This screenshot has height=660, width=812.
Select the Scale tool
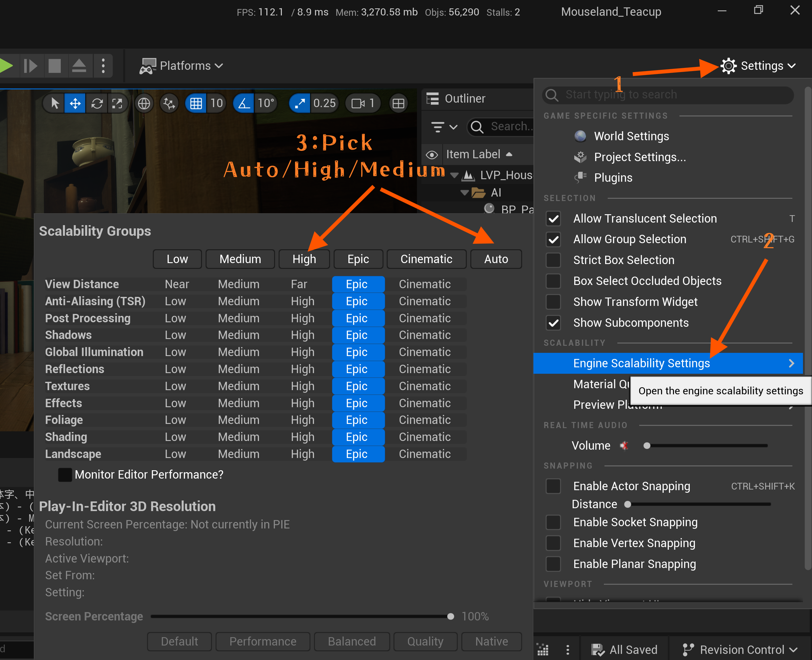(x=117, y=103)
